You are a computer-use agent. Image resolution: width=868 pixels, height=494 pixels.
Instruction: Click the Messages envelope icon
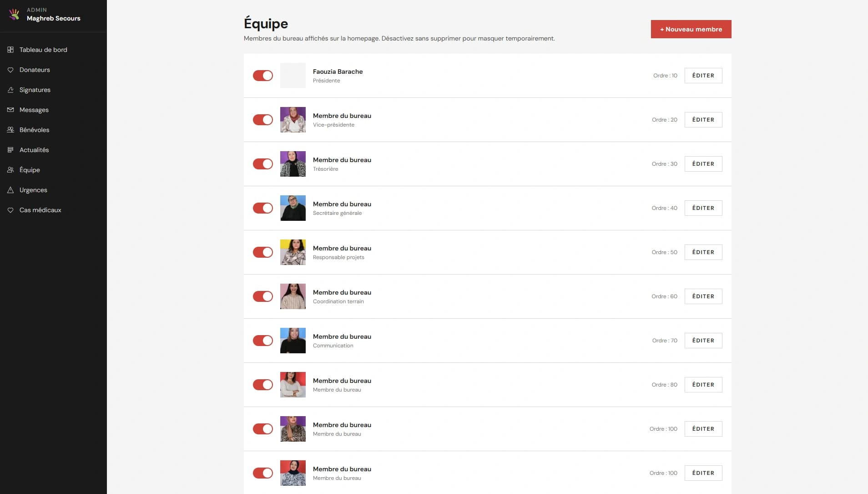10,110
